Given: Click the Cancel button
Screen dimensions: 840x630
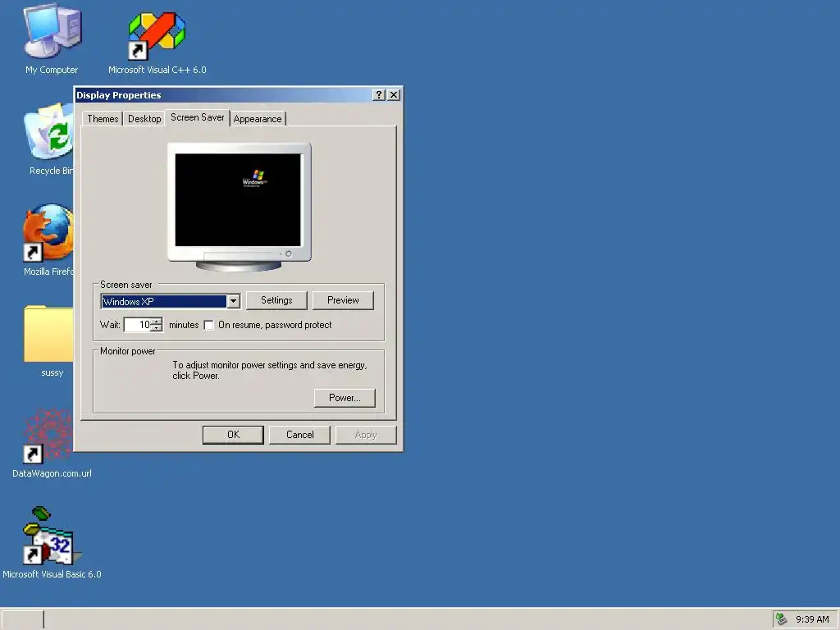Looking at the screenshot, I should pyautogui.click(x=299, y=435).
